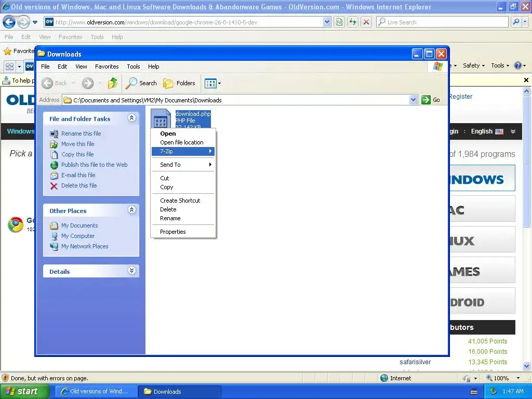Open the English language selector
532x399 pixels.
pyautogui.click(x=493, y=131)
